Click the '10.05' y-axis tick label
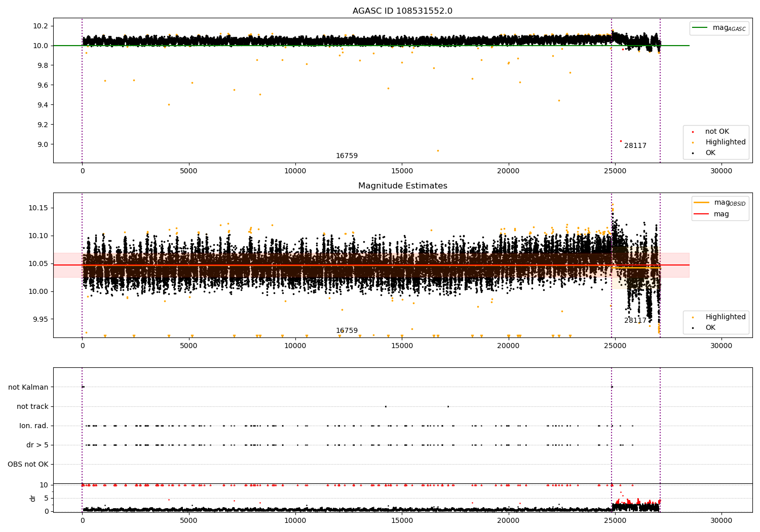The image size is (760, 532). (x=39, y=264)
